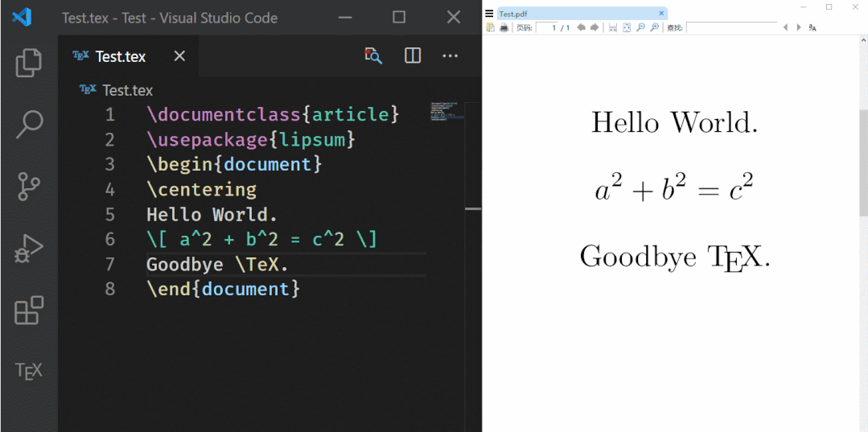Viewport: 868px width, 432px height.
Task: Click the word lipsum on line 2
Action: (x=311, y=139)
